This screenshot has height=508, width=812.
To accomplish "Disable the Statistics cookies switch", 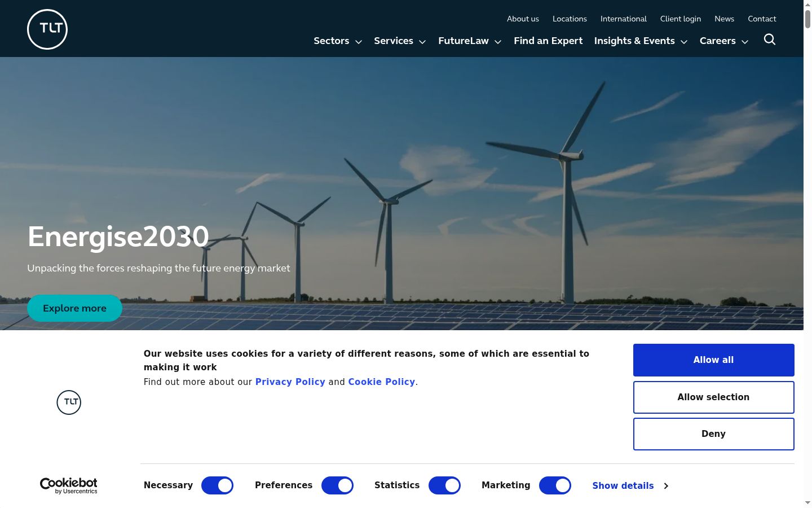I will tap(444, 485).
